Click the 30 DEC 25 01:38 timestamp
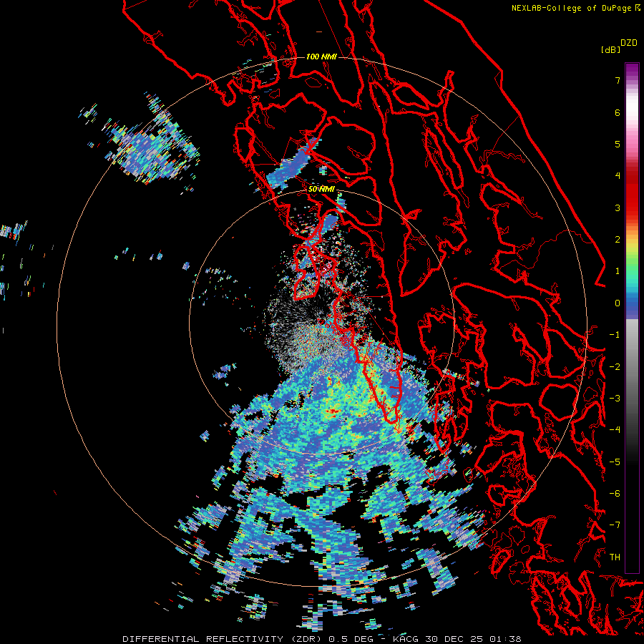The image size is (644, 644). pos(473,639)
